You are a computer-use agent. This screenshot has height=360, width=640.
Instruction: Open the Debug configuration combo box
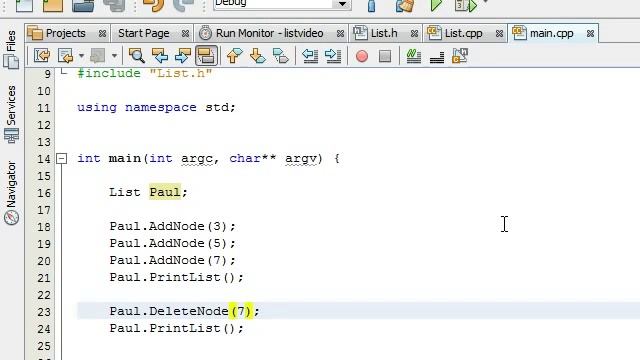[x=282, y=4]
